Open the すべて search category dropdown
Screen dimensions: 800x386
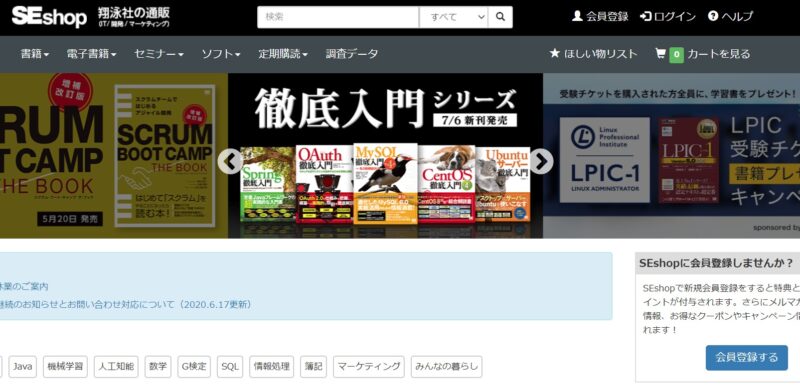pos(454,17)
